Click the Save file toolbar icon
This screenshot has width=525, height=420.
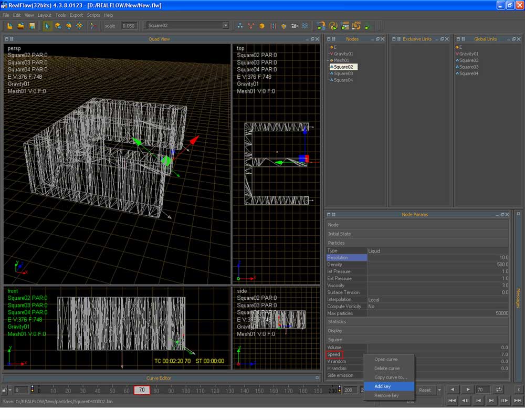(x=31, y=26)
